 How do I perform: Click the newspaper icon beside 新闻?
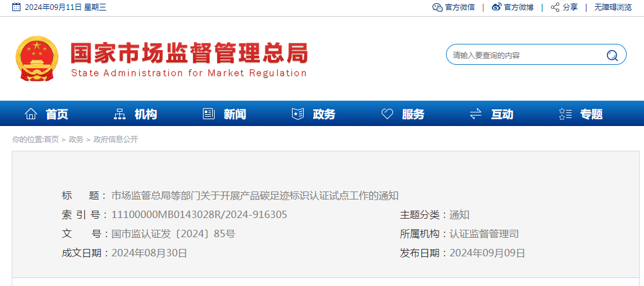[208, 114]
